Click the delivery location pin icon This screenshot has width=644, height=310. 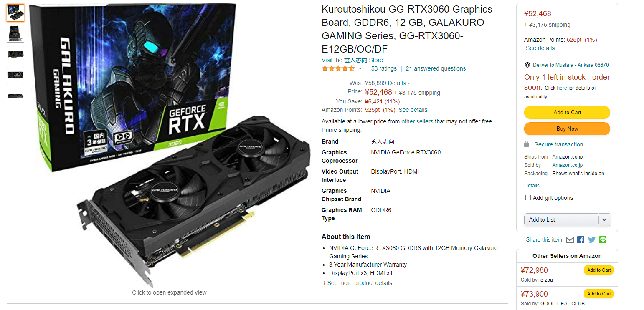pos(527,65)
